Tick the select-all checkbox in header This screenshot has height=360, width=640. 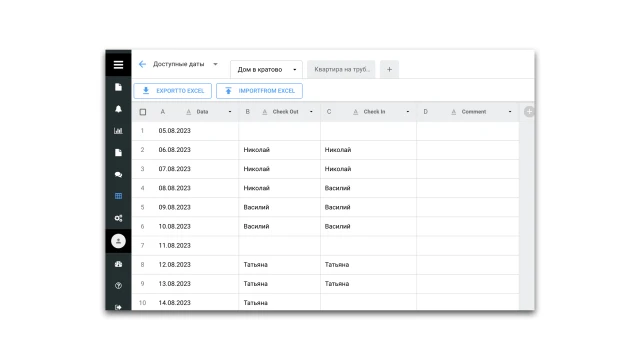142,112
